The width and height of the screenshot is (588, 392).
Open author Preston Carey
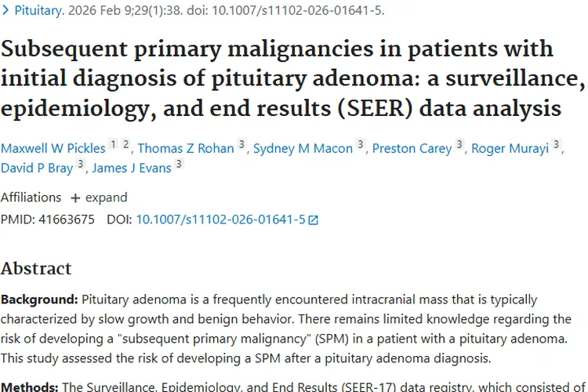coord(412,148)
